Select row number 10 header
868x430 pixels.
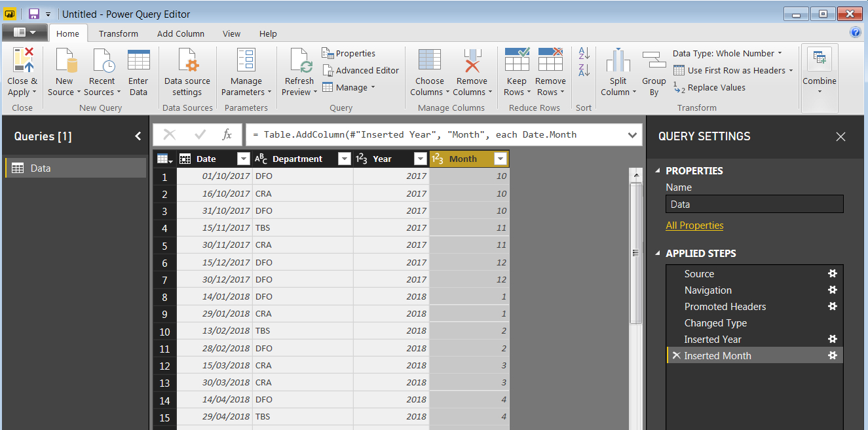[x=164, y=330]
